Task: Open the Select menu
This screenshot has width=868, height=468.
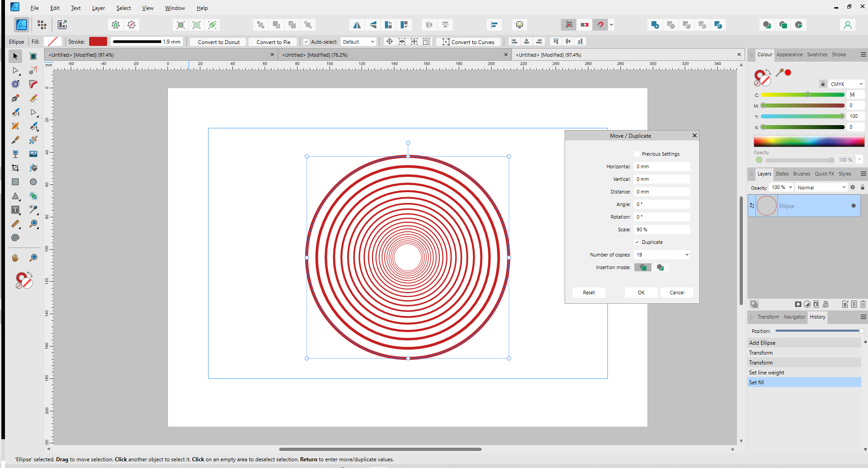Action: (123, 8)
